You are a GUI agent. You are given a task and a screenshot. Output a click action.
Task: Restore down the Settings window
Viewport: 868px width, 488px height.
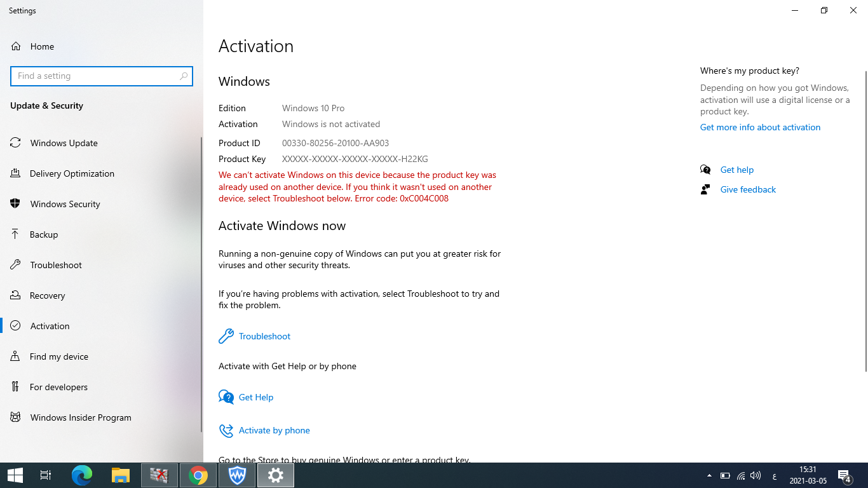[x=824, y=10]
